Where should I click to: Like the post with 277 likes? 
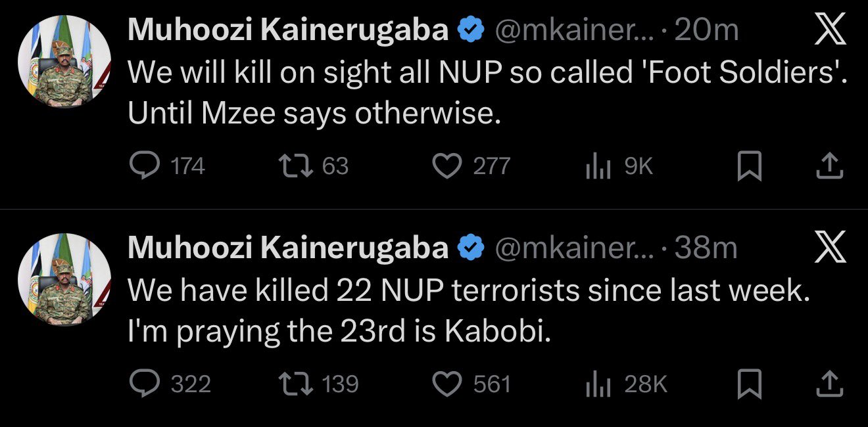tap(448, 166)
